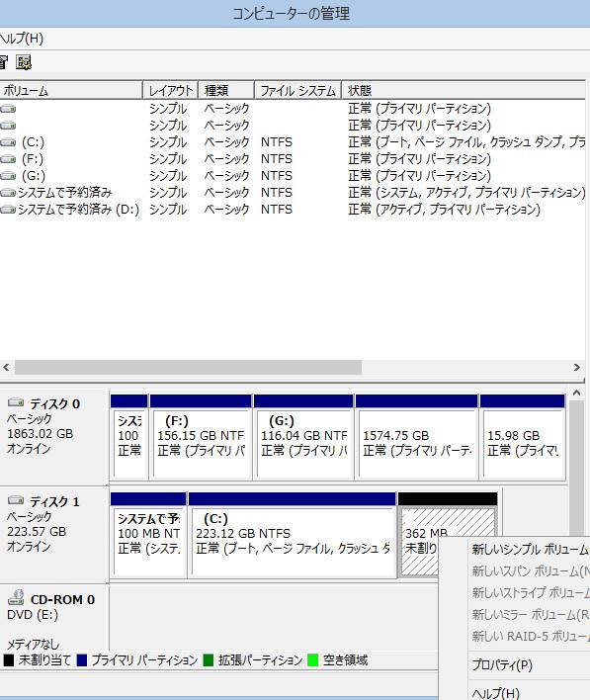Select the (F:) 156.15 GB partition
Image resolution: width=590 pixels, height=700 pixels.
coord(201,437)
